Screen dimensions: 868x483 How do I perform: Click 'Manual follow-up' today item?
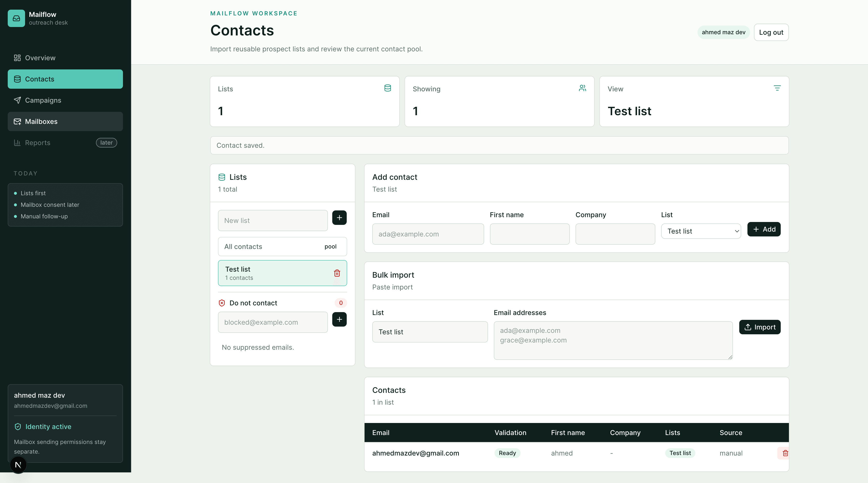coord(44,217)
